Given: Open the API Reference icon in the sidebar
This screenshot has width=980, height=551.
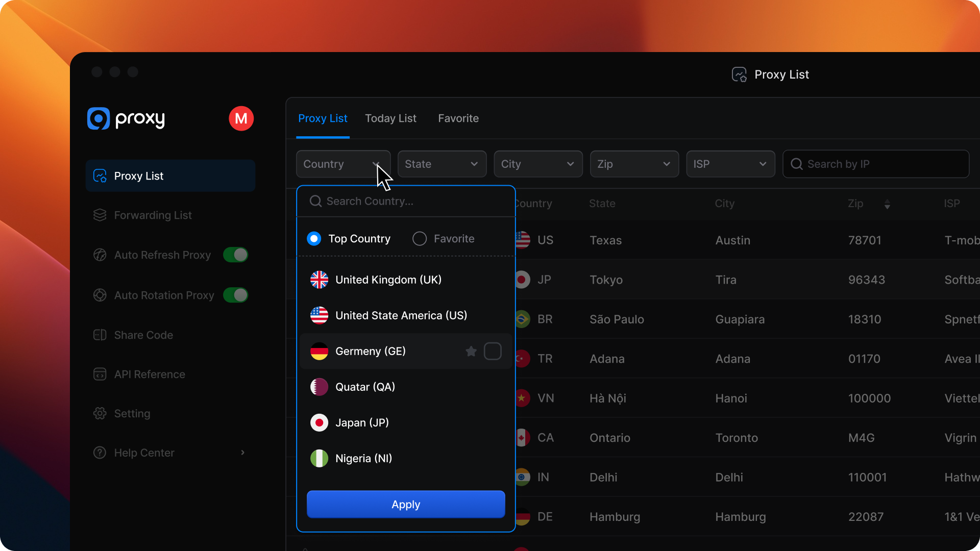Looking at the screenshot, I should [100, 374].
